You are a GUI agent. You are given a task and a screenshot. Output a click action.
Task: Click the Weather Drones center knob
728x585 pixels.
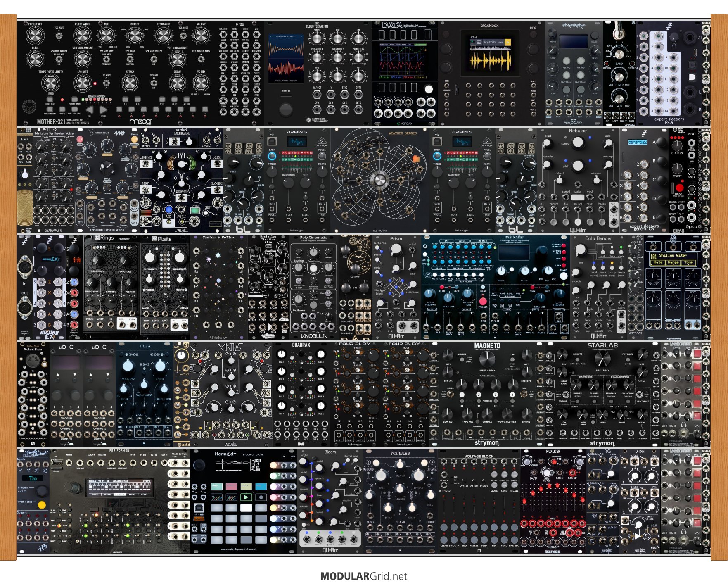[x=379, y=180]
